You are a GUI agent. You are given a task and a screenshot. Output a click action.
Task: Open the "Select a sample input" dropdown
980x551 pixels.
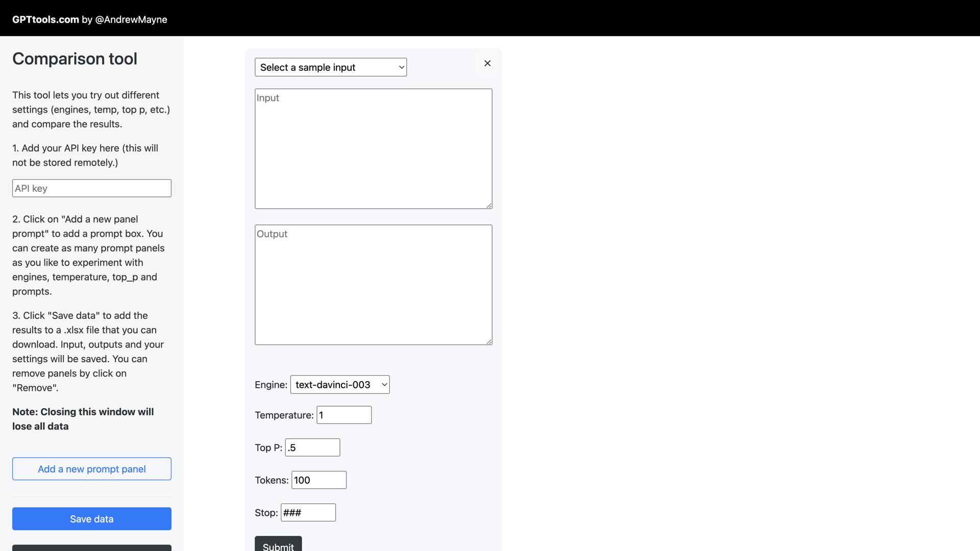click(x=330, y=67)
